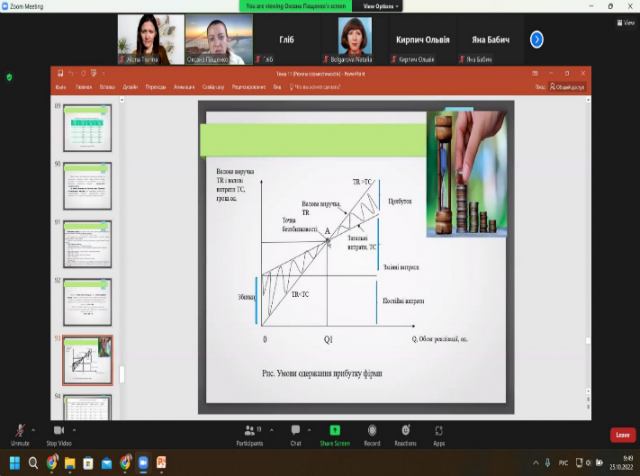Expand arrow beside Chat
The image size is (640, 476).
click(309, 430)
